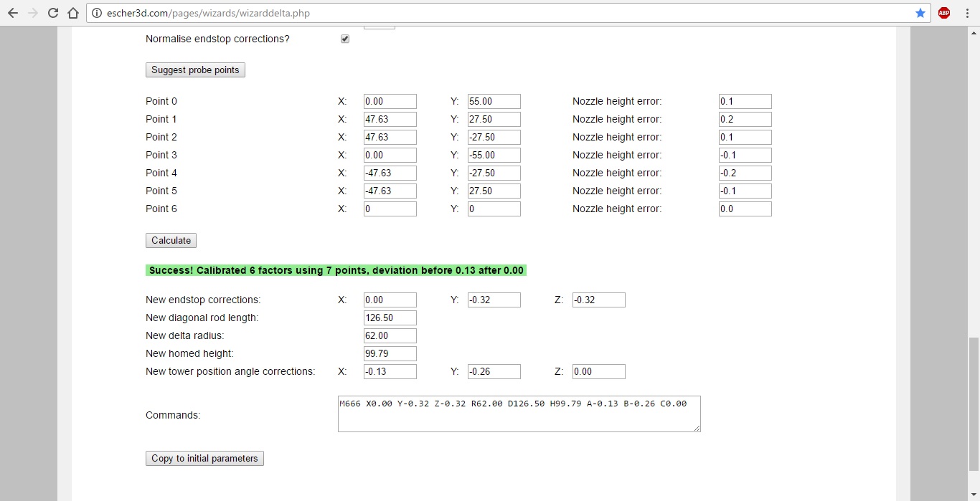Viewport: 980px width, 501px height.
Task: Open the Chrome three-dot menu
Action: [x=967, y=13]
